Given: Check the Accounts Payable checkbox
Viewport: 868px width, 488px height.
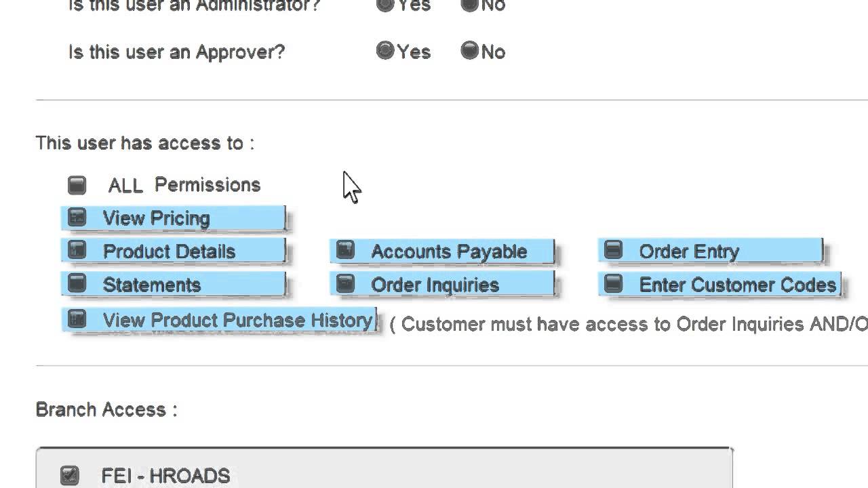Looking at the screenshot, I should point(346,251).
